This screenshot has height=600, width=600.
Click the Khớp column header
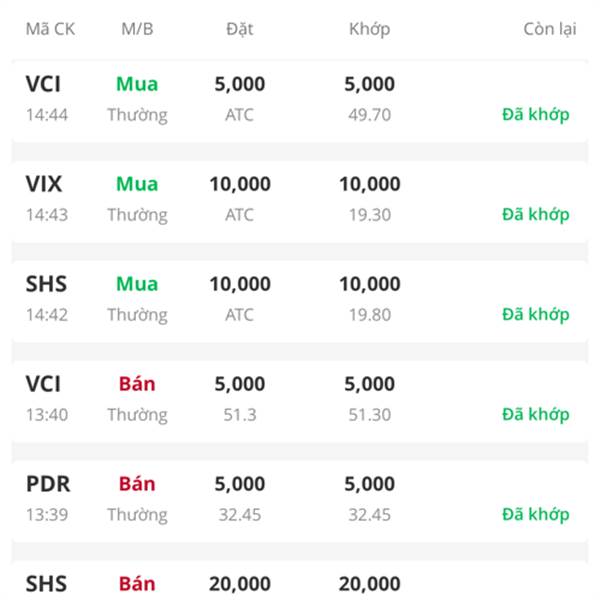[x=369, y=29]
